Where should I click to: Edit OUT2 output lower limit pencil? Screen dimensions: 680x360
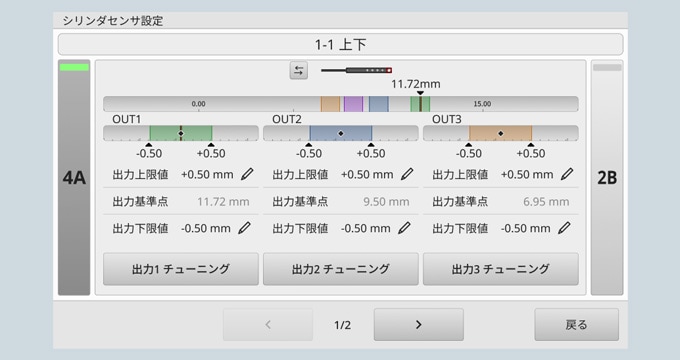405,228
